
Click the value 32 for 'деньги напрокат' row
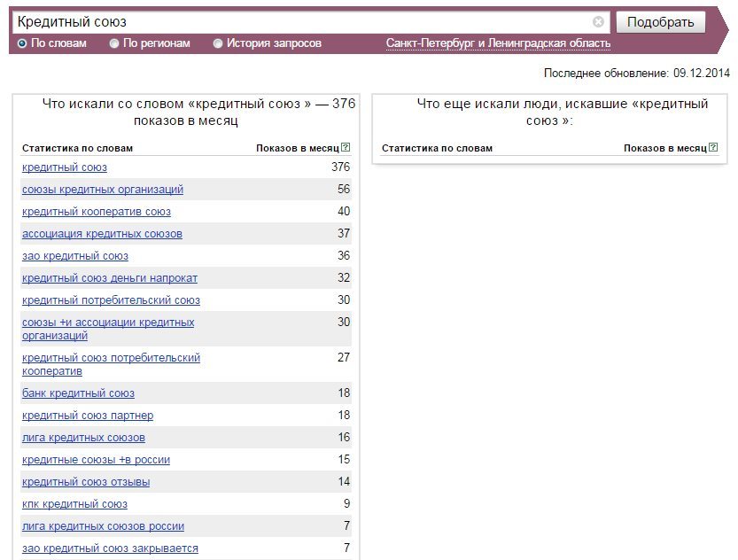click(x=344, y=277)
